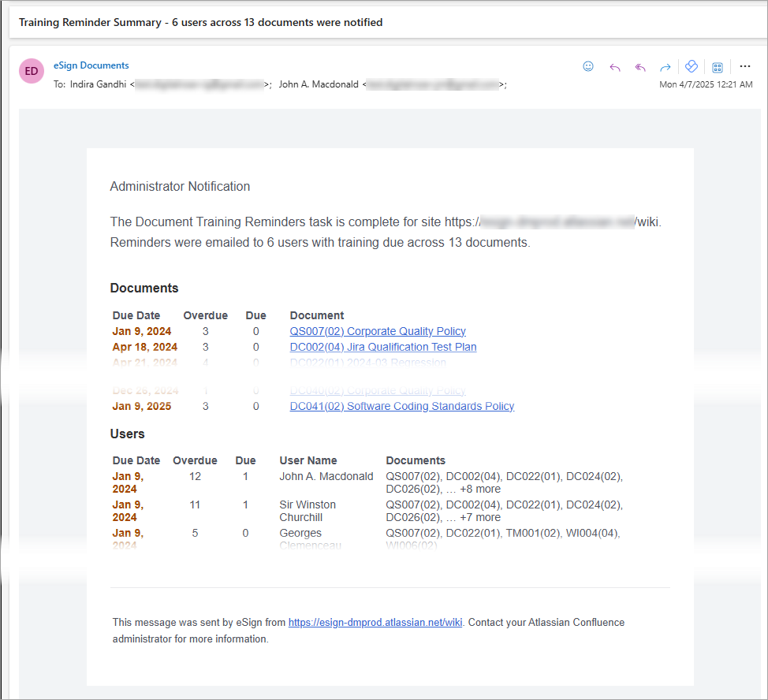Click recipient Indira Gandhi in To line

(x=99, y=84)
